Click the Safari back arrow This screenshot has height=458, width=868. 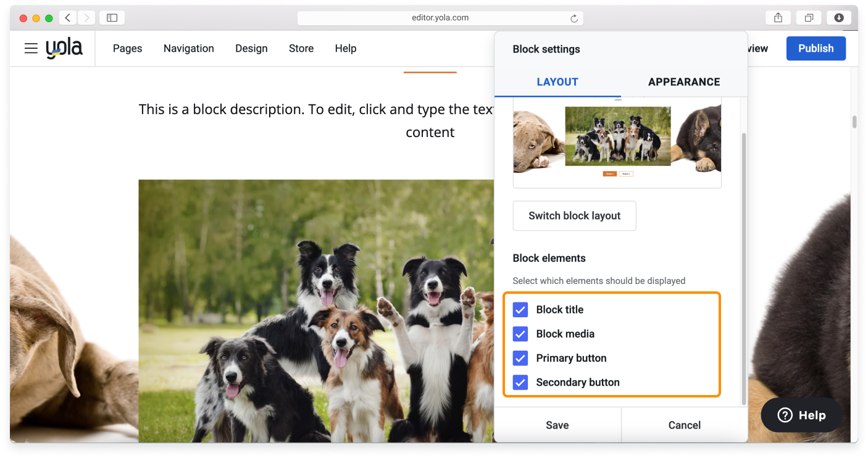[x=68, y=18]
